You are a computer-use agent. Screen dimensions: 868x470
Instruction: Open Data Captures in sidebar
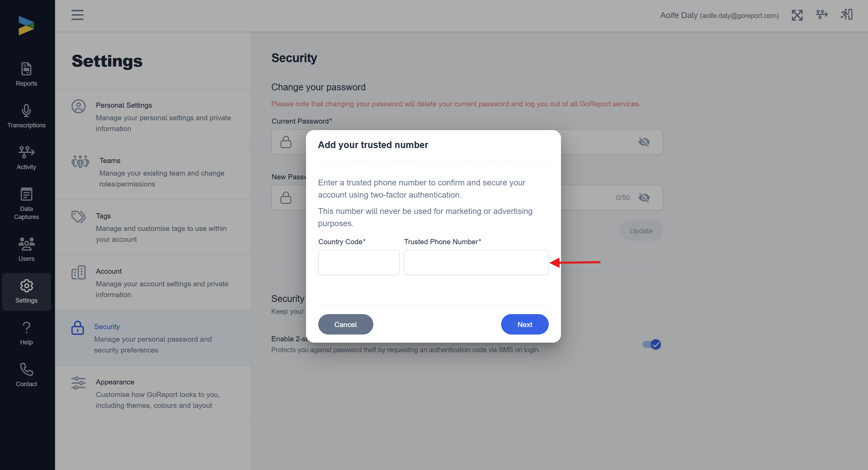point(26,203)
